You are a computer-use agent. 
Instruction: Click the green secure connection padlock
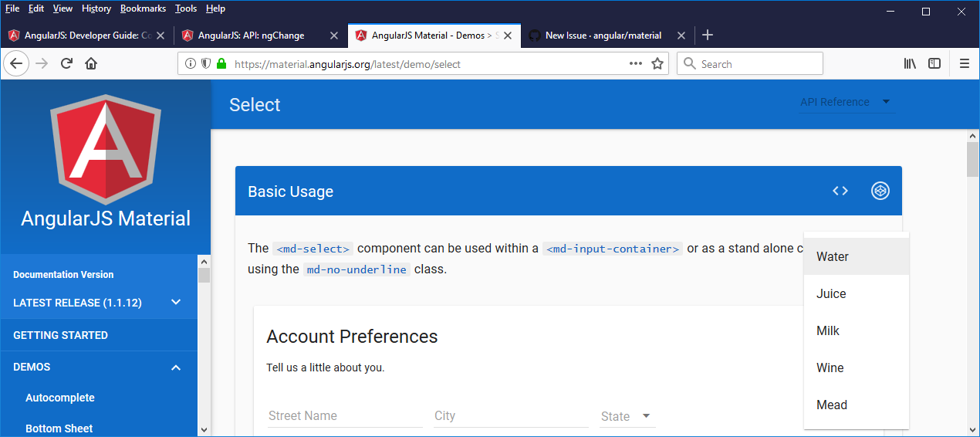[221, 63]
